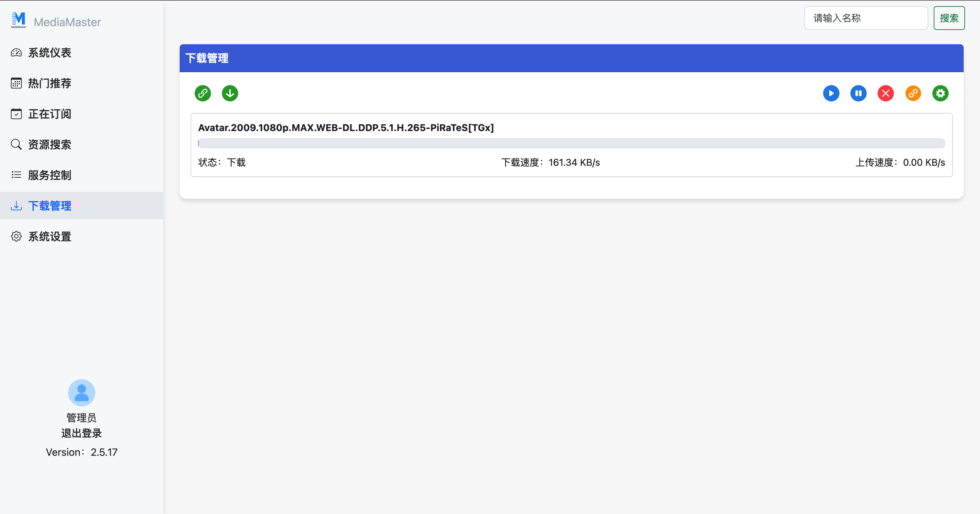Click the Avatar download progress bar
980x514 pixels.
571,143
